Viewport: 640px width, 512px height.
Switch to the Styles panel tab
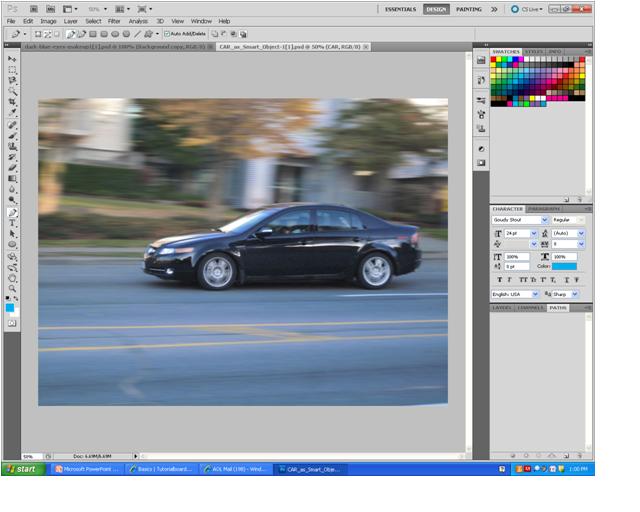pos(534,52)
